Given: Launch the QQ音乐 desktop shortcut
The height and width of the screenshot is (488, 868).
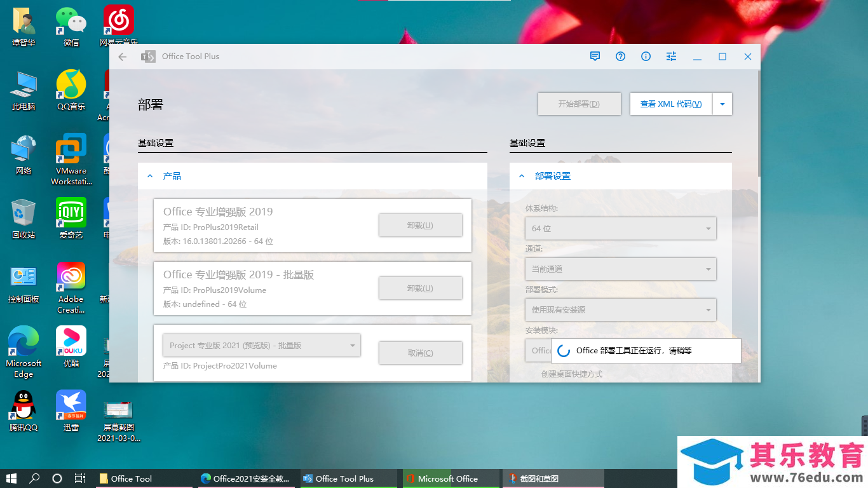Looking at the screenshot, I should pyautogui.click(x=71, y=90).
